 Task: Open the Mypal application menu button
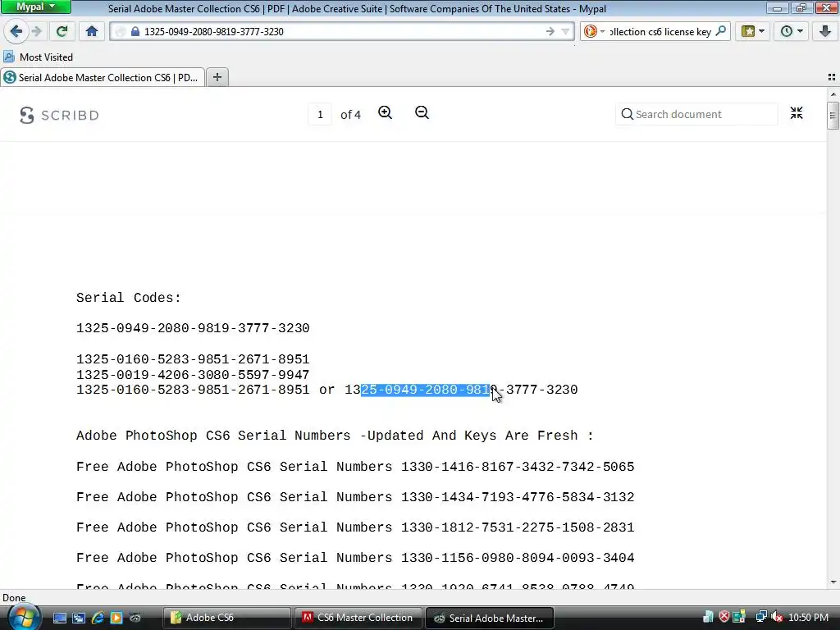point(36,7)
